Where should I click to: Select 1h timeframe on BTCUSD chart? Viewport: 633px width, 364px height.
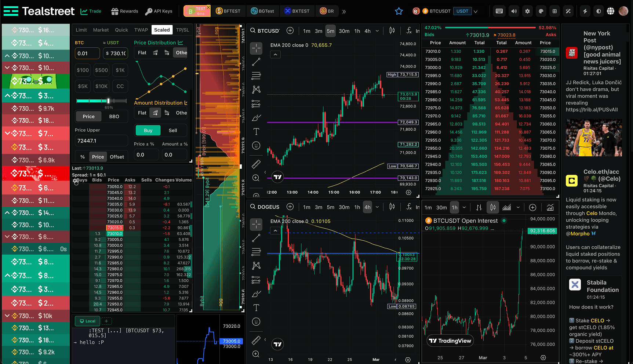point(357,31)
